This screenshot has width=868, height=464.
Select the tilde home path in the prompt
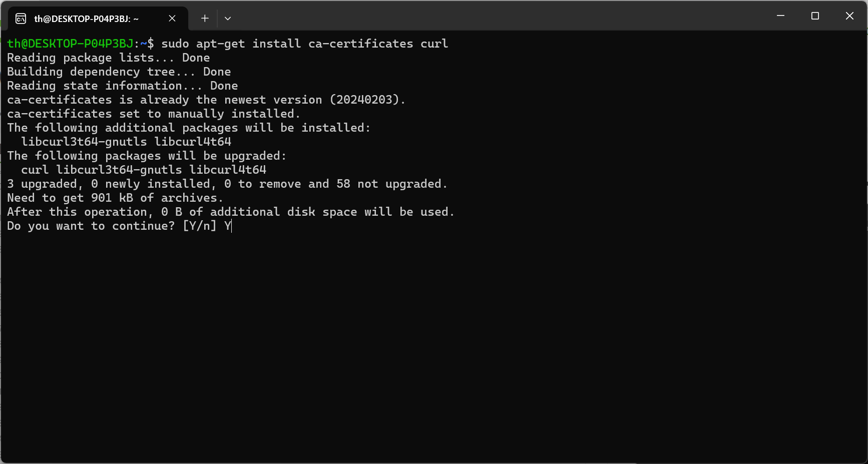[143, 44]
